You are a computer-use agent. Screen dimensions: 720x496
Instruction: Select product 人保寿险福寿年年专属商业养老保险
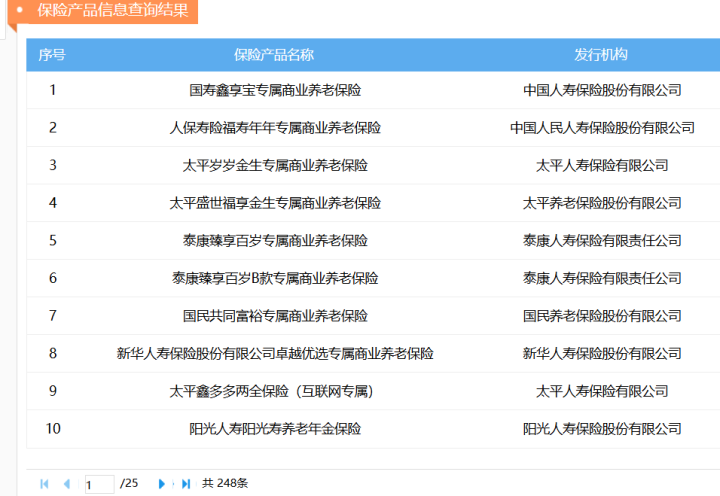(275, 128)
